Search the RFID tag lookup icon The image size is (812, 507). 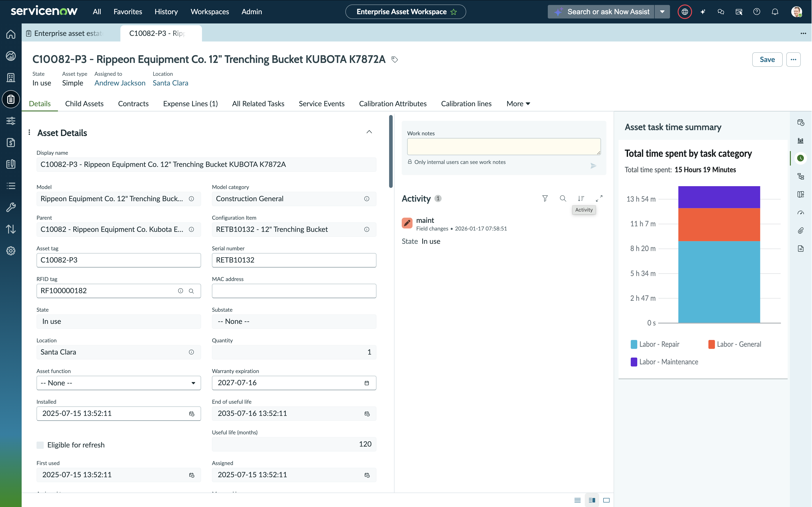coord(191,291)
